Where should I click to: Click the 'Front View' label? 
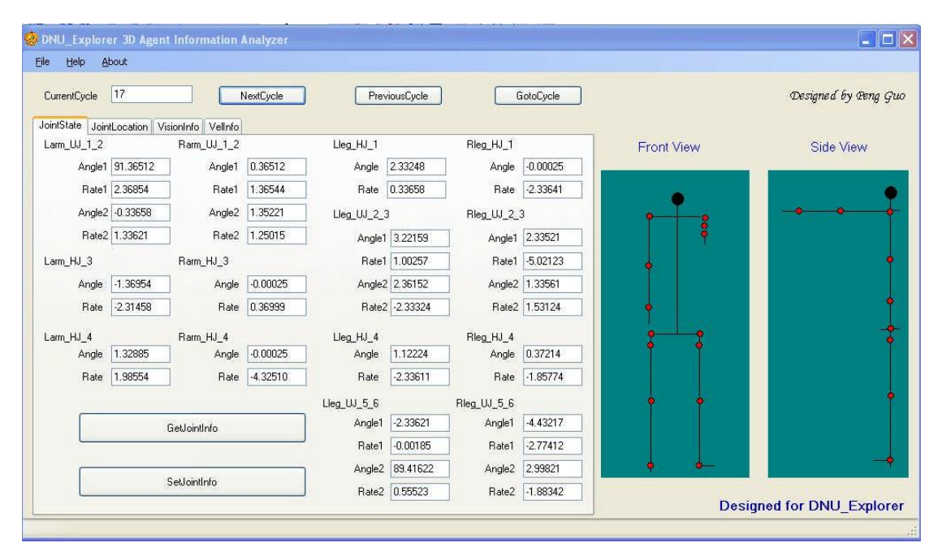[x=669, y=147]
